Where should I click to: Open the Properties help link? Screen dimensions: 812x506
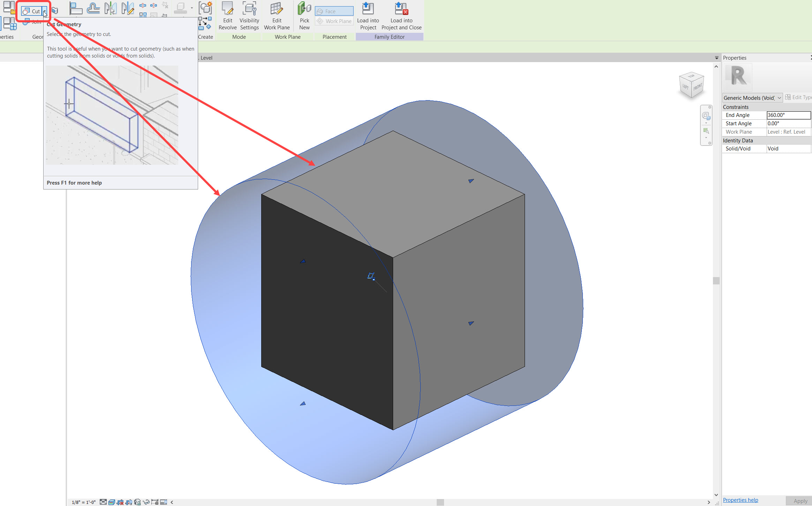point(740,500)
